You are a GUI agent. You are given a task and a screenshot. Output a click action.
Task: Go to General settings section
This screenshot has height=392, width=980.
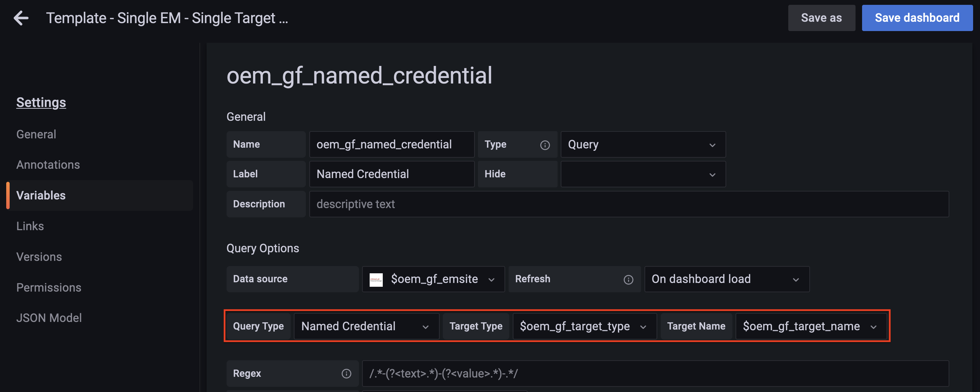[x=36, y=134]
